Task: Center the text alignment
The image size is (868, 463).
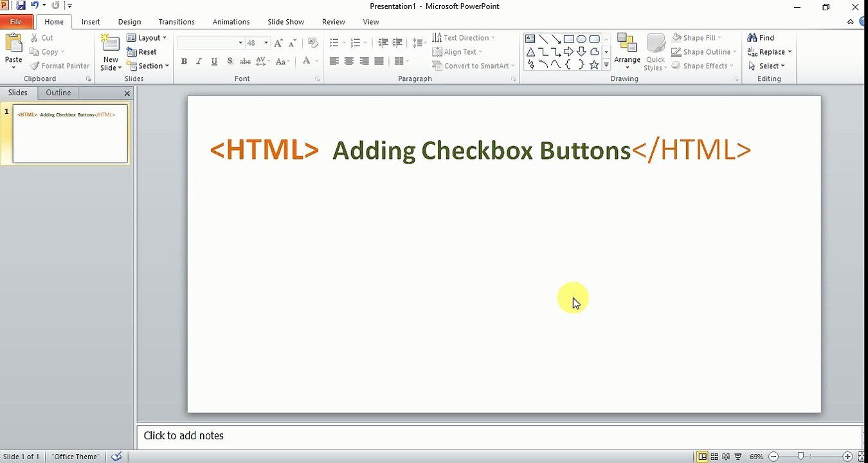Action: tap(349, 61)
